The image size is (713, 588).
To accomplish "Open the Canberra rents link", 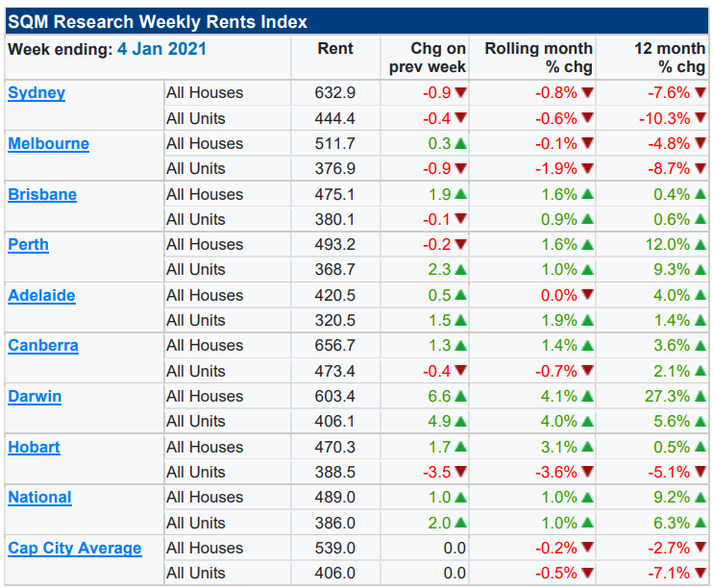I will [x=43, y=346].
